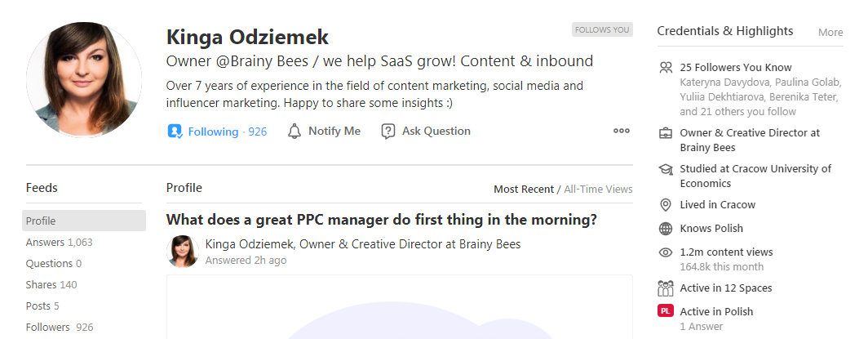Open Active in 12 Spaces

(x=726, y=288)
